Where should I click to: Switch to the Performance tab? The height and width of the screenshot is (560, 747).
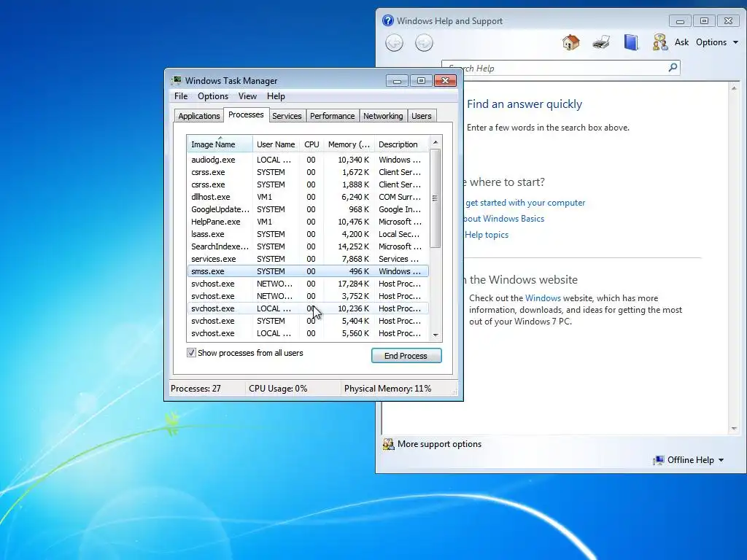332,116
